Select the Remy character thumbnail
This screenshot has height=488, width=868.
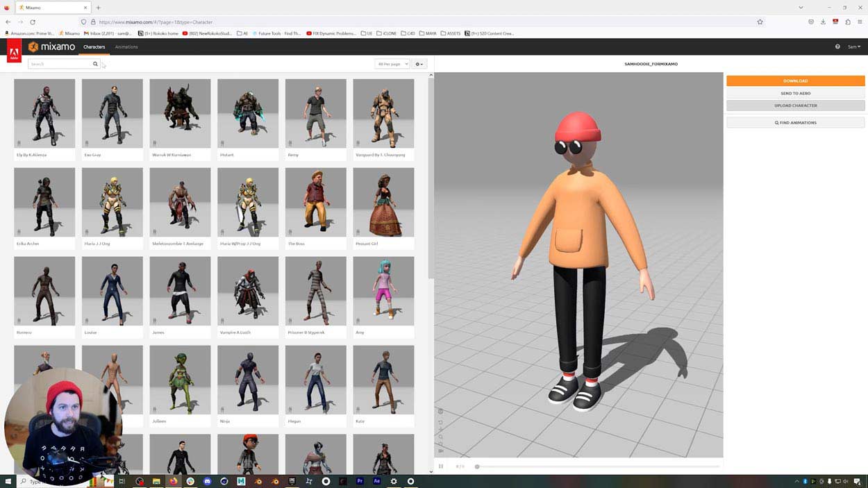pos(315,113)
